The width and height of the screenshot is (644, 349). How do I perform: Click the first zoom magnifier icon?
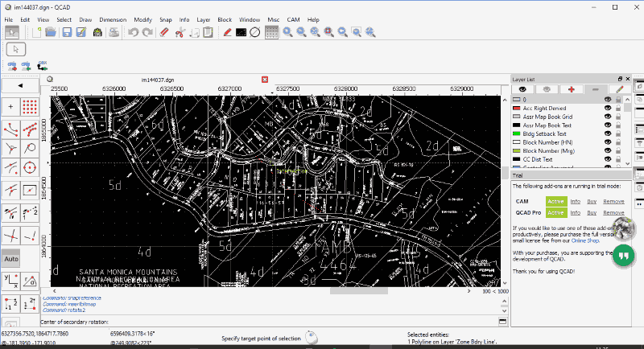(287, 32)
